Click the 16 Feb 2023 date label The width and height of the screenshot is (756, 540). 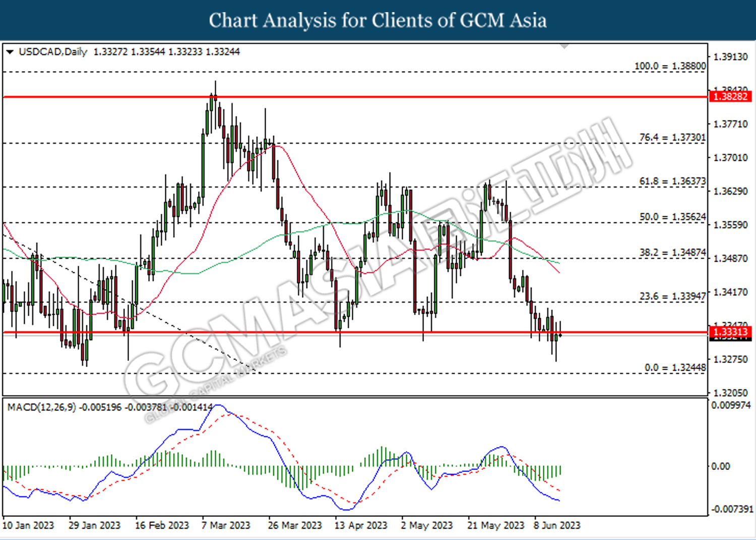[162, 525]
